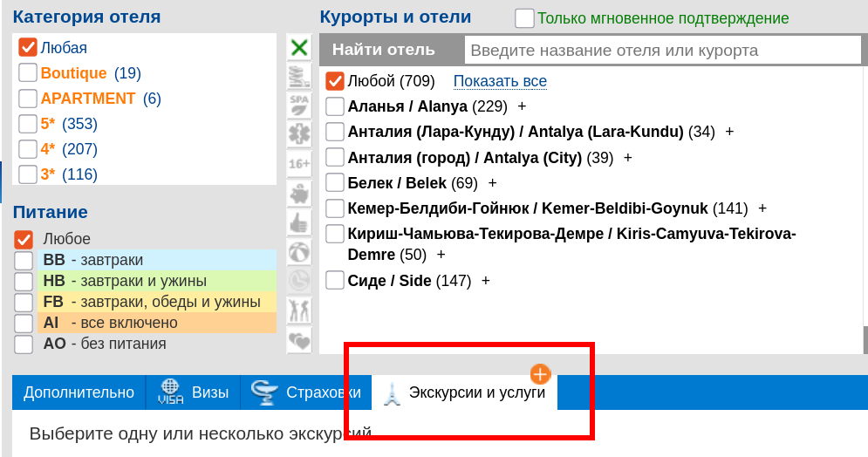The image size is (868, 457).
Task: Click the 16+ adults-only filter icon
Action: coord(299,164)
